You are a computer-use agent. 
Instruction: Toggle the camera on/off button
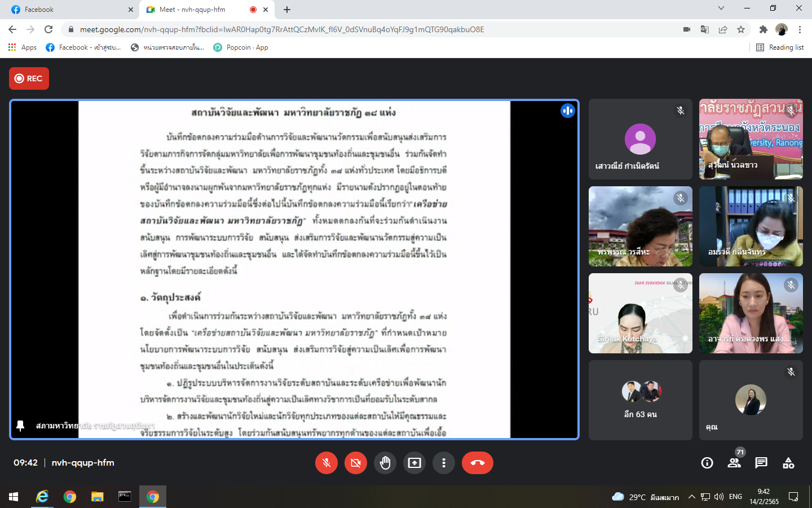(356, 463)
